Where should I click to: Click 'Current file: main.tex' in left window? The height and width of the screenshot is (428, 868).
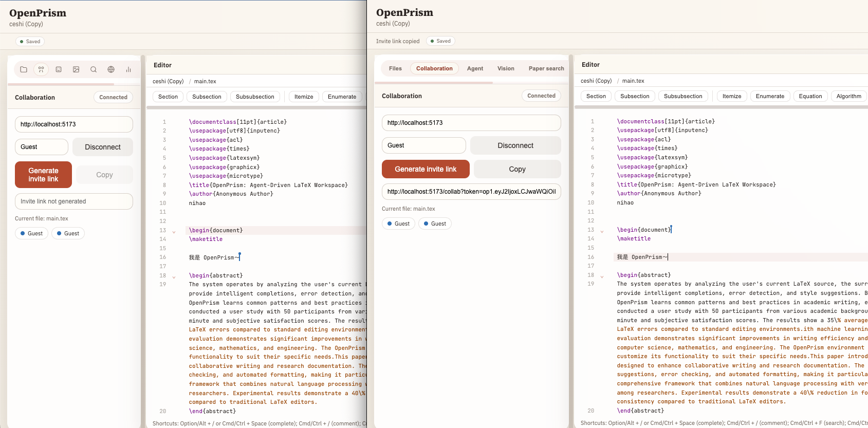click(42, 218)
